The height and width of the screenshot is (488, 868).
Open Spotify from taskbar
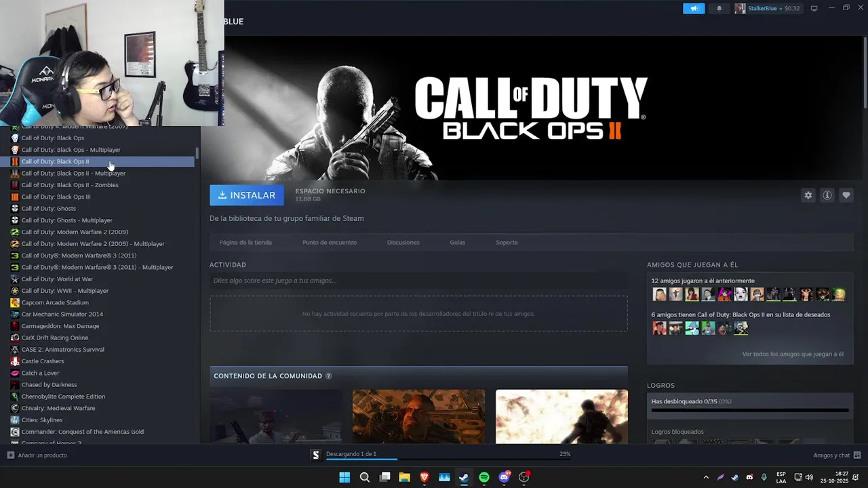pyautogui.click(x=484, y=477)
